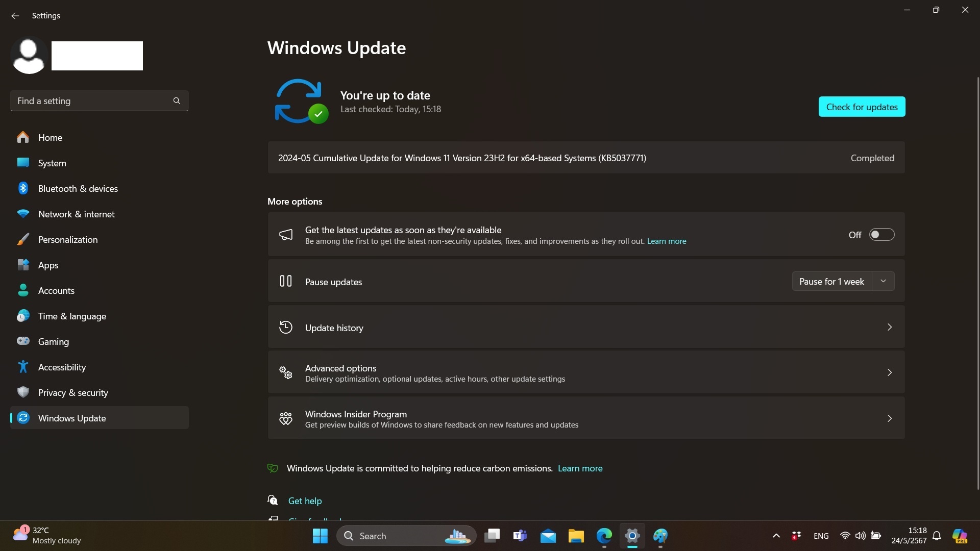980x551 pixels.
Task: Click the Windows Insider Program icon
Action: tap(286, 418)
